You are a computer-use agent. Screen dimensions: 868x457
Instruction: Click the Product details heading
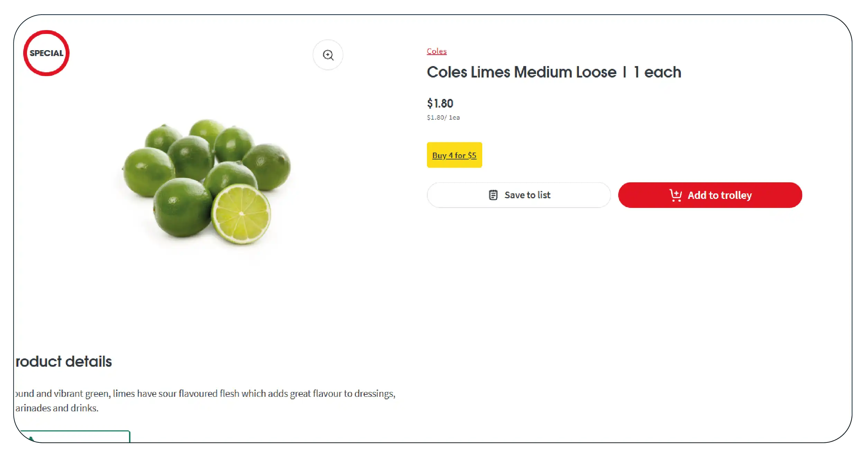[64, 362]
